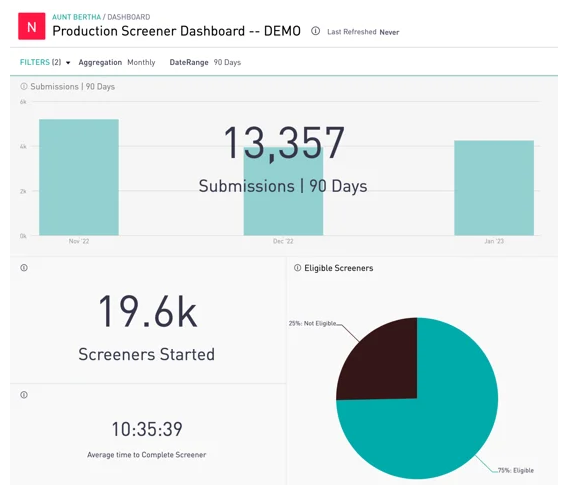
Task: Click the FILTERS label
Action: point(35,62)
